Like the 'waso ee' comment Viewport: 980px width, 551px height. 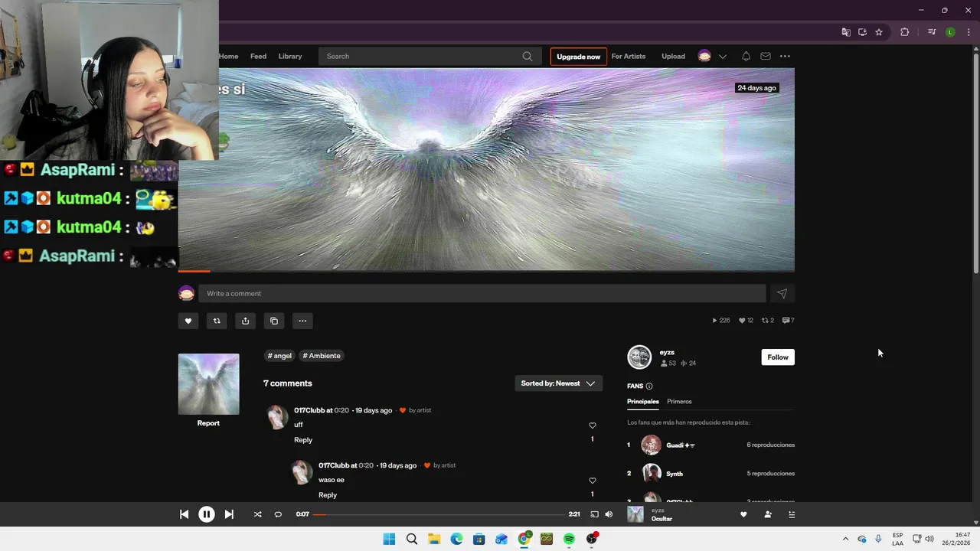tap(592, 481)
